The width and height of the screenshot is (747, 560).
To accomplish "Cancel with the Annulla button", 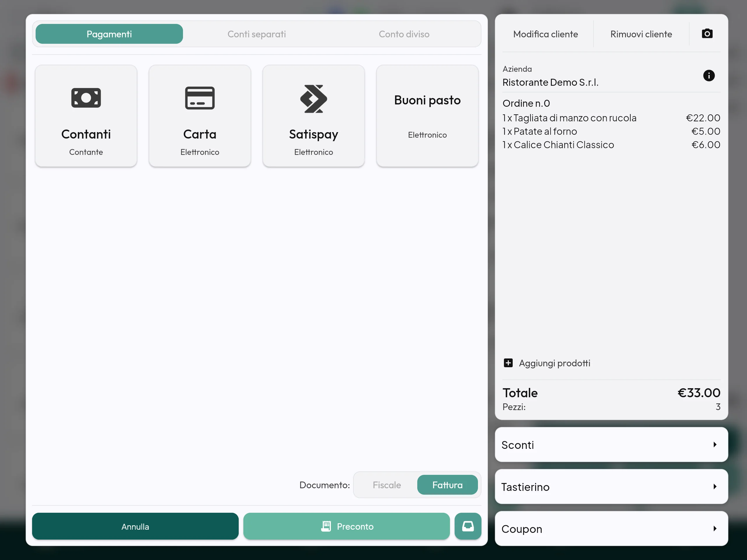I will [135, 526].
